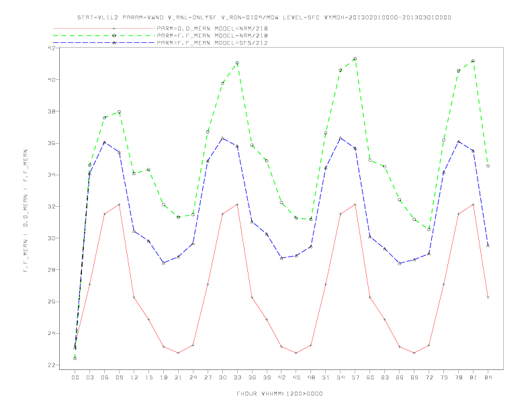Click the solid red legend line sample
The image size is (532, 411).
point(104,28)
